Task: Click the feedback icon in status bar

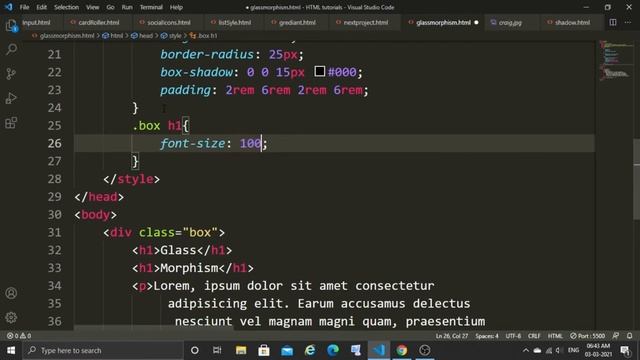Action: 616,336
